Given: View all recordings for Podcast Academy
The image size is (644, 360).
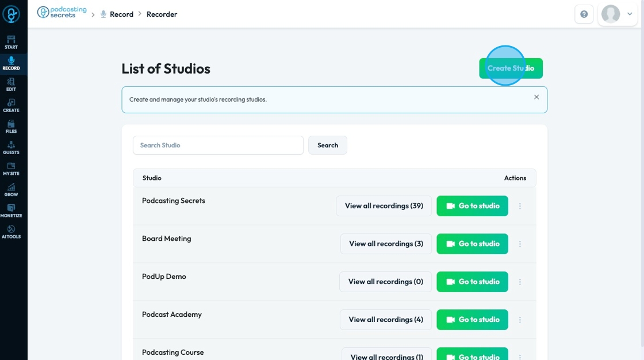Looking at the screenshot, I should pos(386,320).
